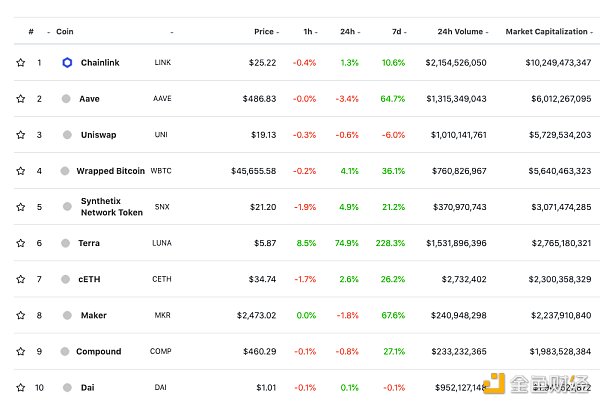Click Terra 7d change 228.3%
The image size is (600, 405).
point(390,243)
